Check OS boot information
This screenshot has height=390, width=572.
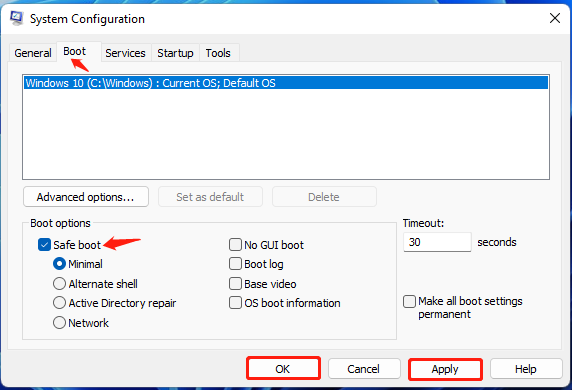click(235, 303)
